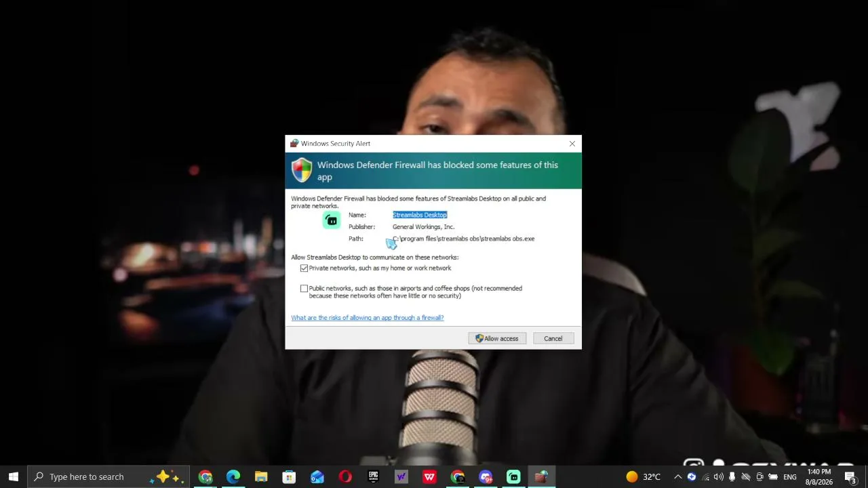Open Microsoft Store from the taskbar
The width and height of the screenshot is (868, 488).
[x=289, y=476]
